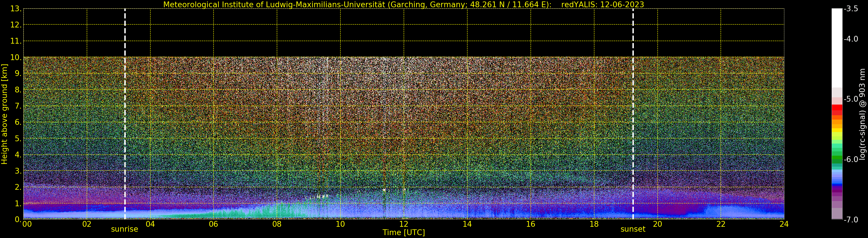The width and height of the screenshot is (868, 238).
Task: Click the '7.' height axis tick label
Action: click(18, 106)
